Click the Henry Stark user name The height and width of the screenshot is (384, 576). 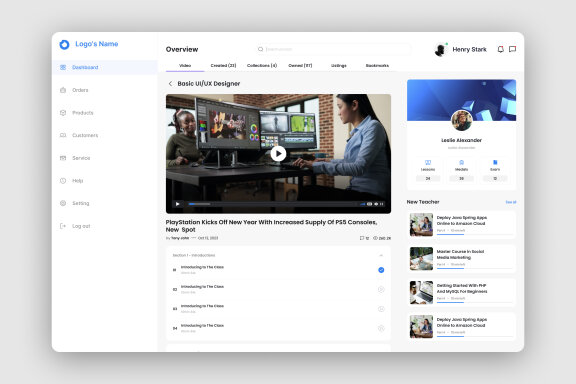pos(469,49)
